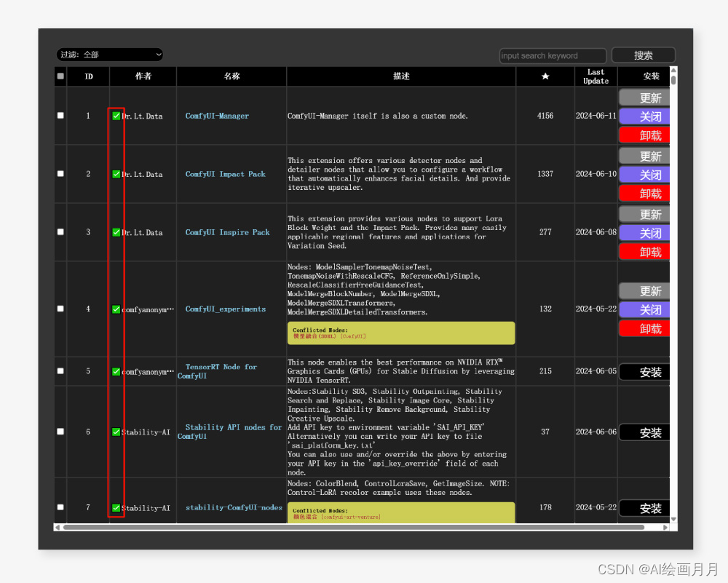Open the ComfyUI-Manager link
The image size is (728, 583).
click(x=217, y=116)
